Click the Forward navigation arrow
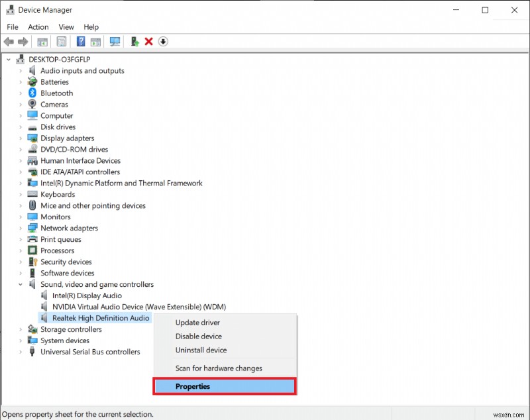Viewport: 530px width, 420px height. point(24,41)
